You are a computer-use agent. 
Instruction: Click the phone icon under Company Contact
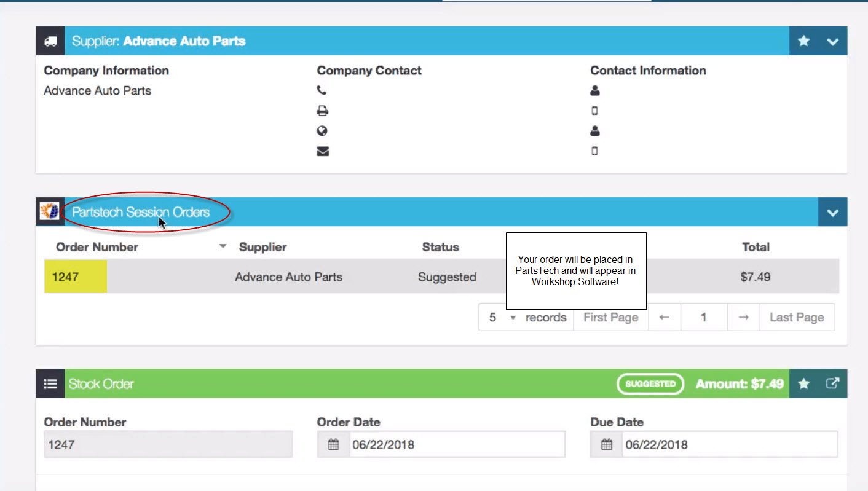[x=322, y=90]
